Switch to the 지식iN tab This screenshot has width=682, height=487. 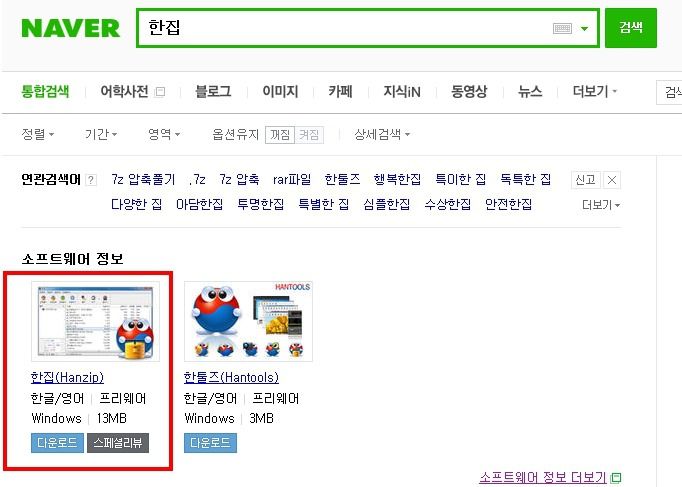(x=402, y=91)
